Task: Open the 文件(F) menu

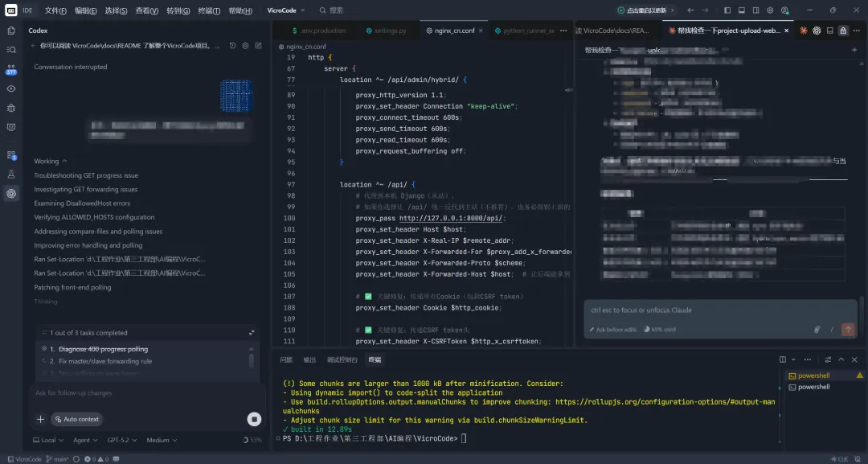Action: (55, 10)
